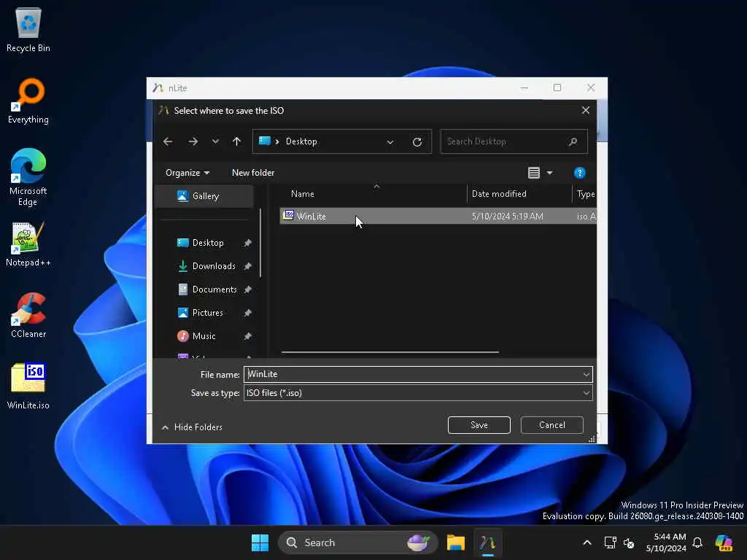The height and width of the screenshot is (560, 747).
Task: Open Downloads in navigation pane
Action: point(214,266)
